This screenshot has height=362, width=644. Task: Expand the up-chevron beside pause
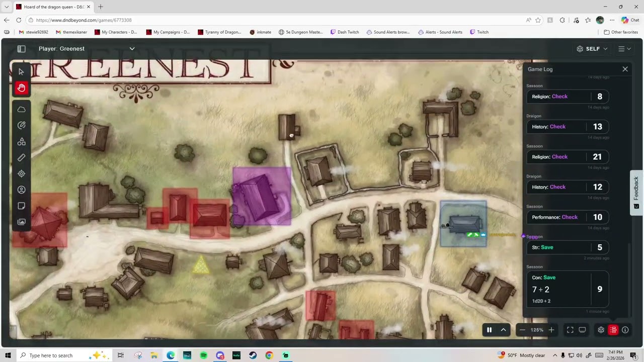pyautogui.click(x=503, y=330)
